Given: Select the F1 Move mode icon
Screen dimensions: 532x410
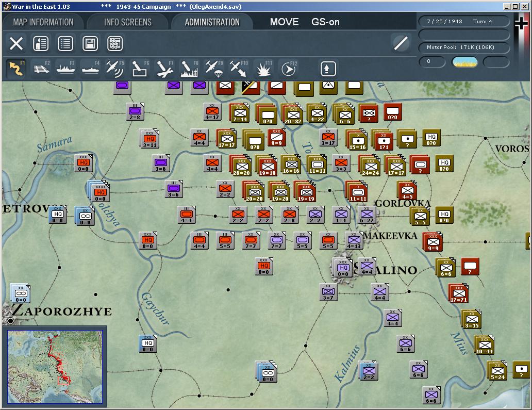Looking at the screenshot, I should [16, 69].
